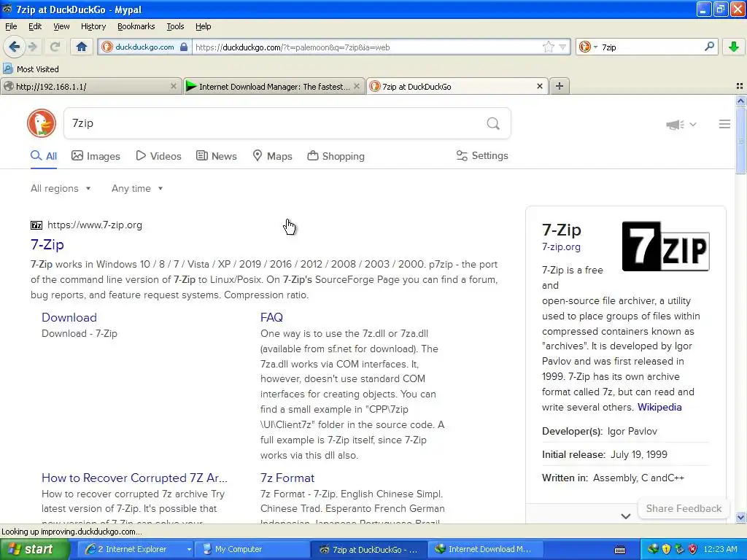
Task: Open Internet Explorer taskbar group
Action: pyautogui.click(x=137, y=549)
